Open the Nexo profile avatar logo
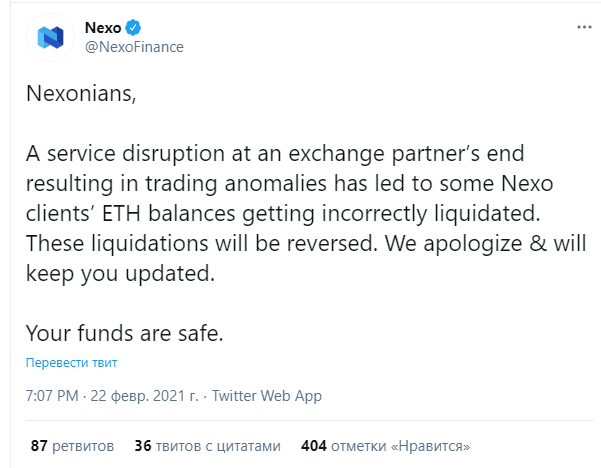The image size is (601, 468). [50, 38]
